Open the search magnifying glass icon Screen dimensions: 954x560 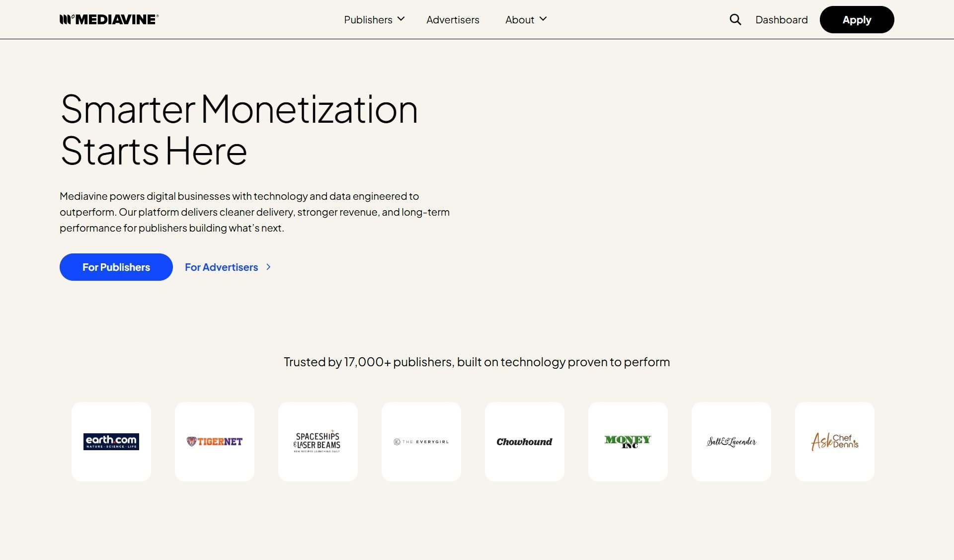pyautogui.click(x=735, y=19)
